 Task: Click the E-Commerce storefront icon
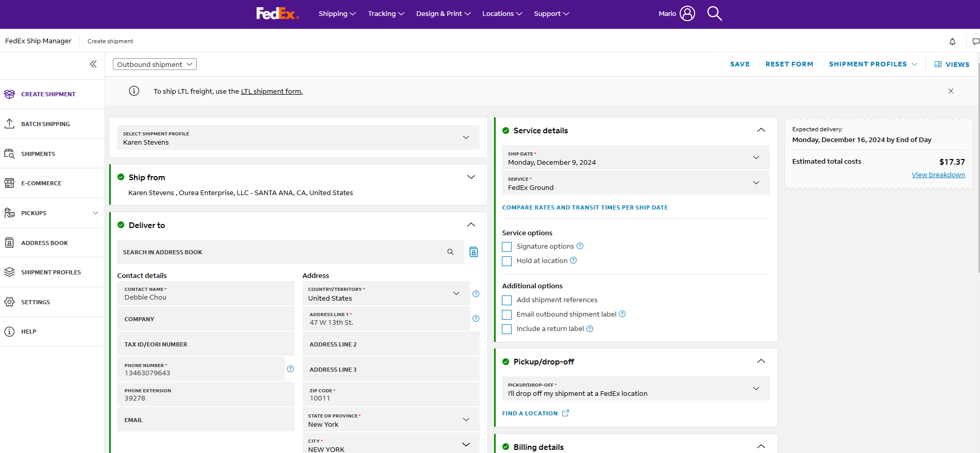(9, 183)
